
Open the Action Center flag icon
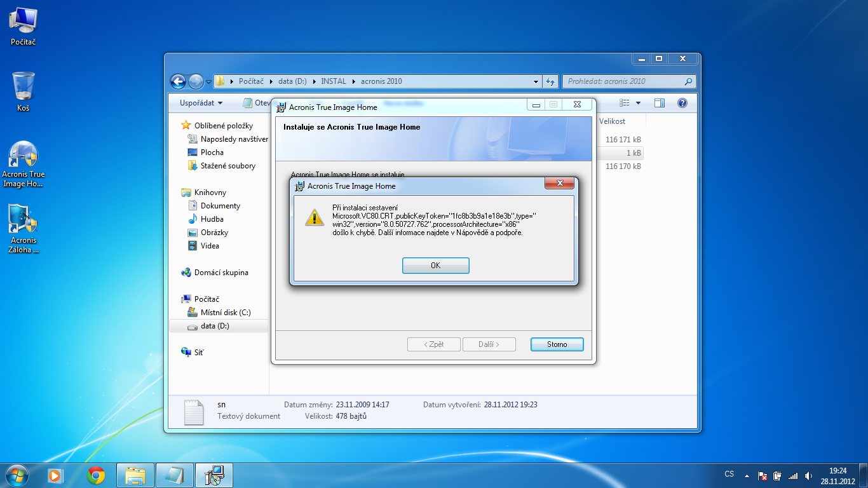tap(763, 475)
